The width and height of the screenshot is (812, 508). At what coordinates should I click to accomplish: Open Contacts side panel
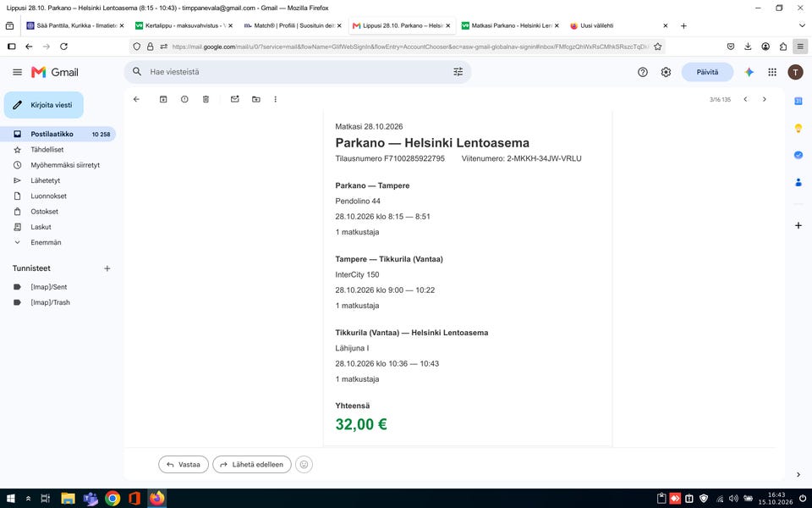click(798, 182)
